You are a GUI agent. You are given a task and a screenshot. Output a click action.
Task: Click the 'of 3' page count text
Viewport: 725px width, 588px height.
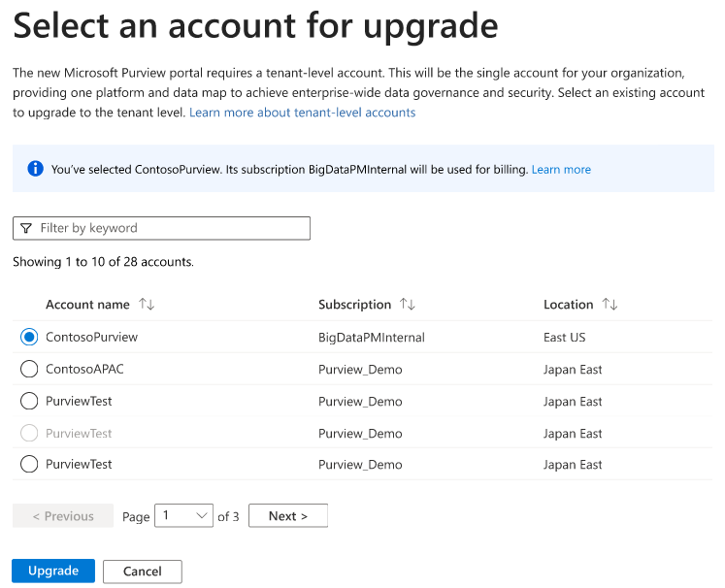point(228,516)
